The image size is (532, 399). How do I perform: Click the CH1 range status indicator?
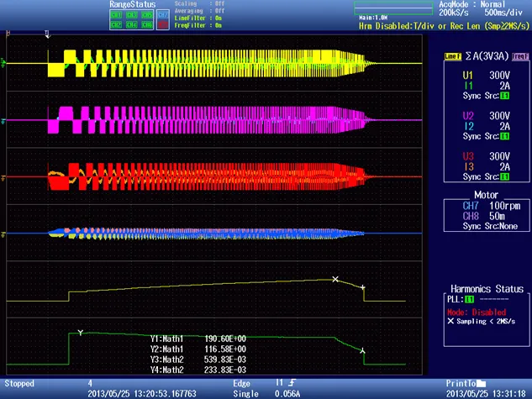click(116, 15)
